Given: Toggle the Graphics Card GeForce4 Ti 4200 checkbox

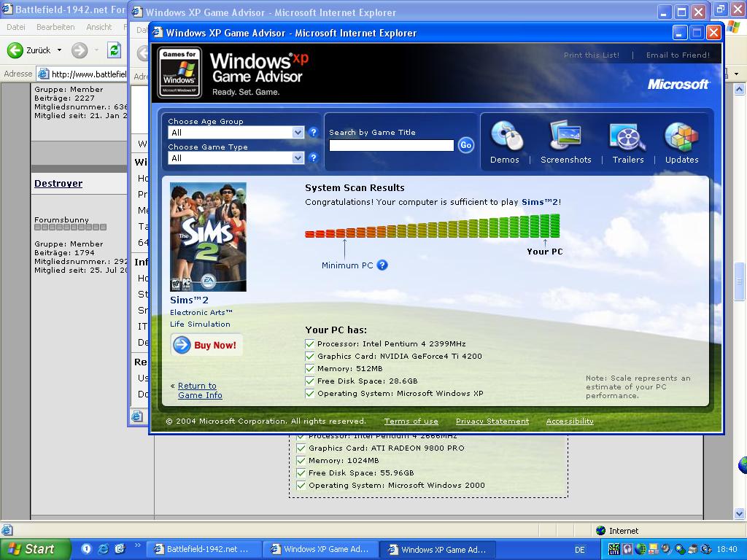Looking at the screenshot, I should click(309, 356).
